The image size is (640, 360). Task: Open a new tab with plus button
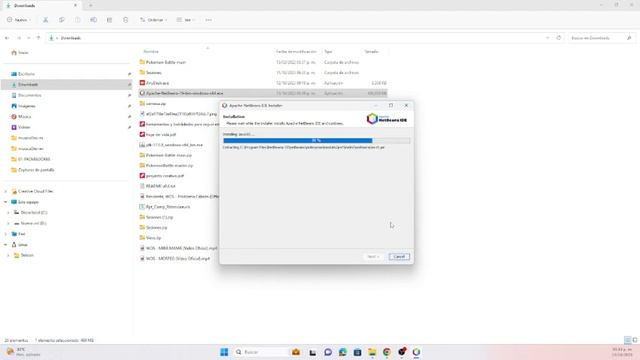[x=91, y=5]
